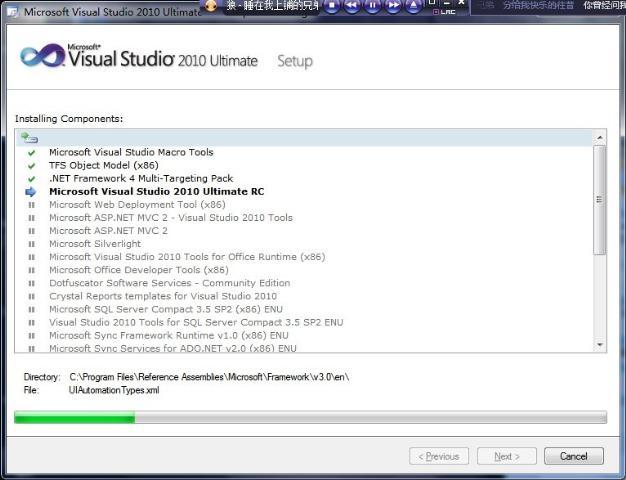Click the disabled Next button
626x480 pixels.
pos(507,456)
